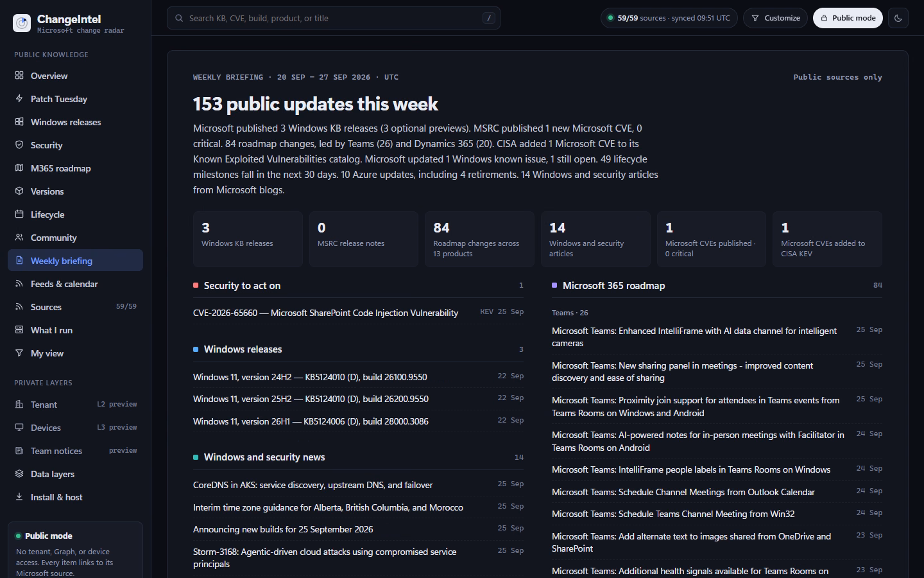The image size is (924, 578).
Task: Open Schedule Teams Channel Meeting from Win32
Action: [x=717, y=514]
